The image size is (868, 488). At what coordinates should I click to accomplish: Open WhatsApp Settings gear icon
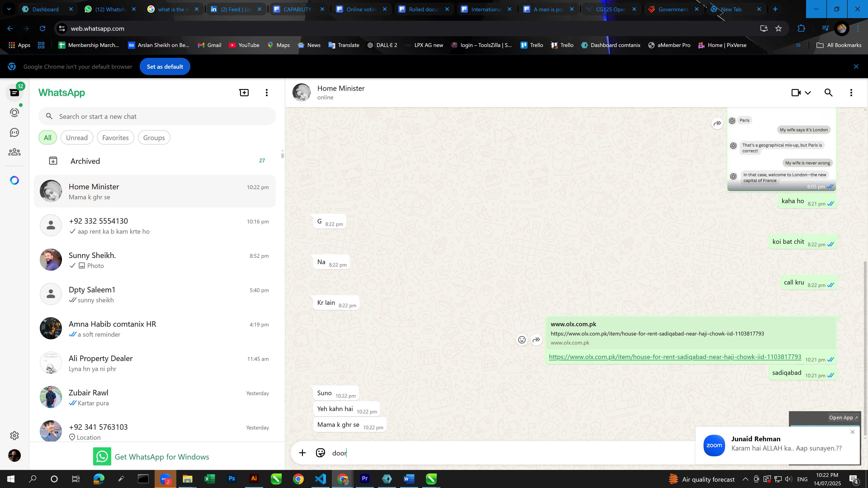click(x=14, y=435)
